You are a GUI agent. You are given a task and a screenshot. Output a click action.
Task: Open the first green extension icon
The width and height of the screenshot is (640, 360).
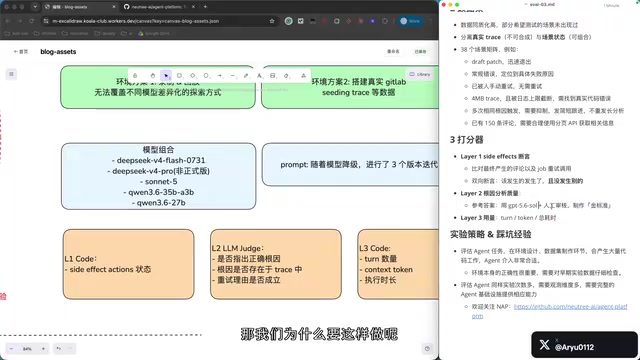pos(289,21)
